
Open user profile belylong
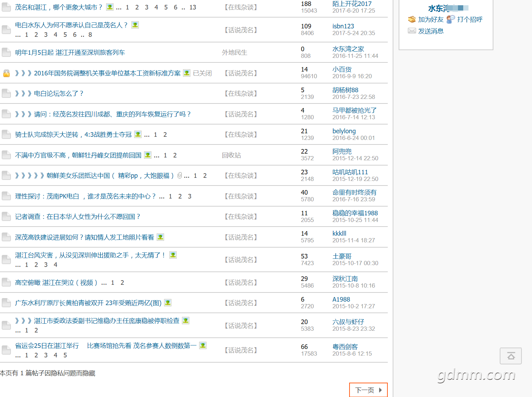pyautogui.click(x=344, y=131)
